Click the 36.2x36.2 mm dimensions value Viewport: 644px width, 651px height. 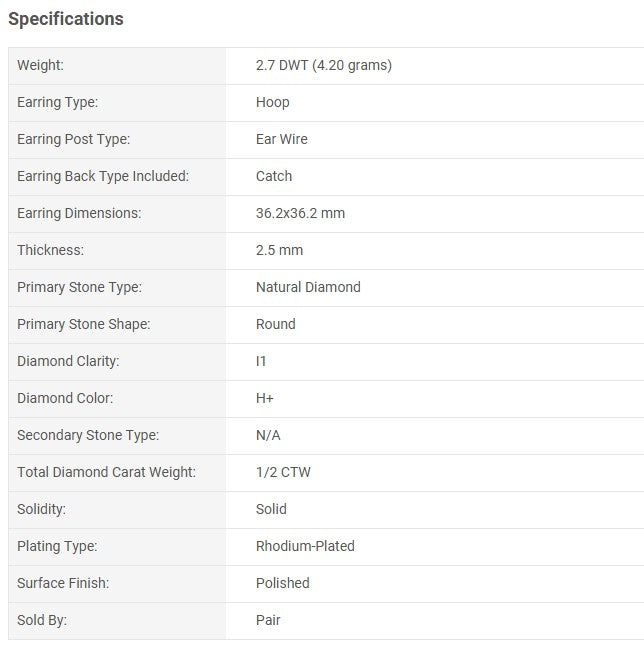300,213
